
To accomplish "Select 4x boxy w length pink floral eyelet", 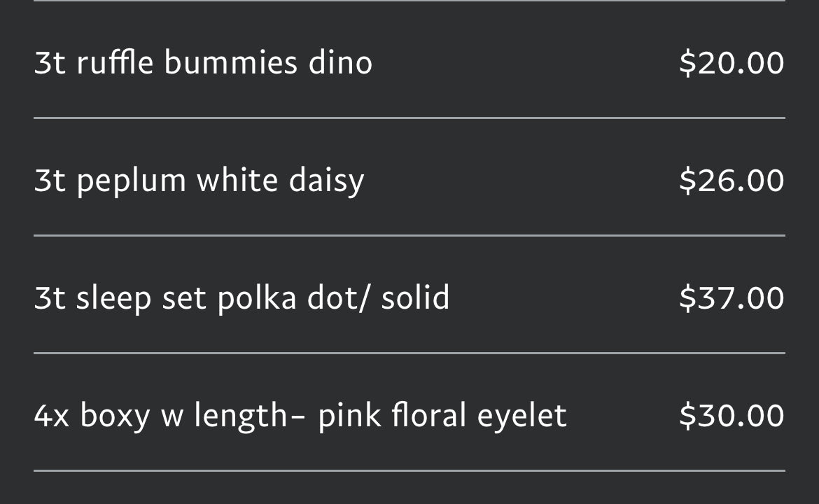I will click(300, 416).
